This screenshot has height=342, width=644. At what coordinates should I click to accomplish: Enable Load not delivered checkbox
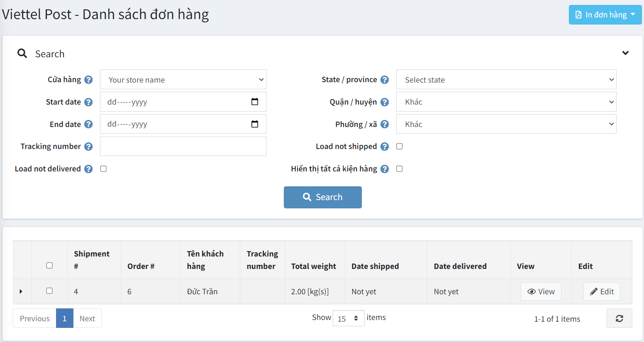[x=103, y=169]
